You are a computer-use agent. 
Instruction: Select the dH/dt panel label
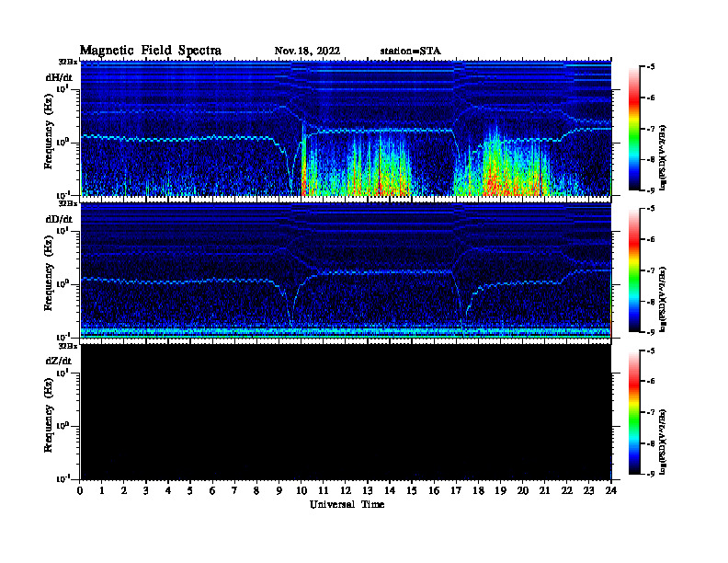tap(59, 77)
